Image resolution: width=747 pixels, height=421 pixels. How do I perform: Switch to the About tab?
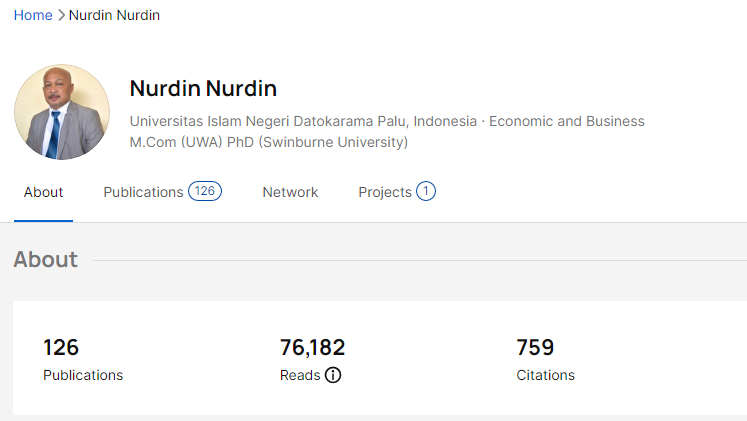pyautogui.click(x=43, y=192)
